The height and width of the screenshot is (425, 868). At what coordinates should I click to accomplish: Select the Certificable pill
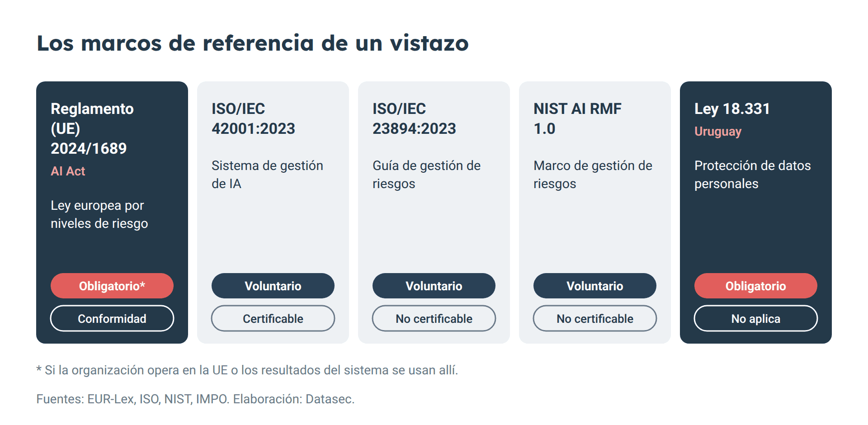point(273,318)
